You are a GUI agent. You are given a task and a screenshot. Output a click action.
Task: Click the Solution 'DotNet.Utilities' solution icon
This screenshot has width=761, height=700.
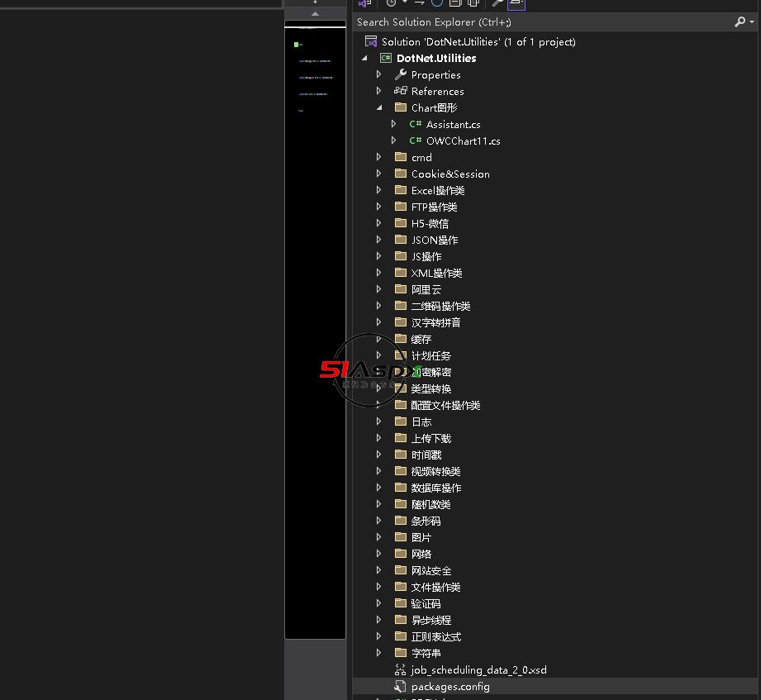point(371,41)
